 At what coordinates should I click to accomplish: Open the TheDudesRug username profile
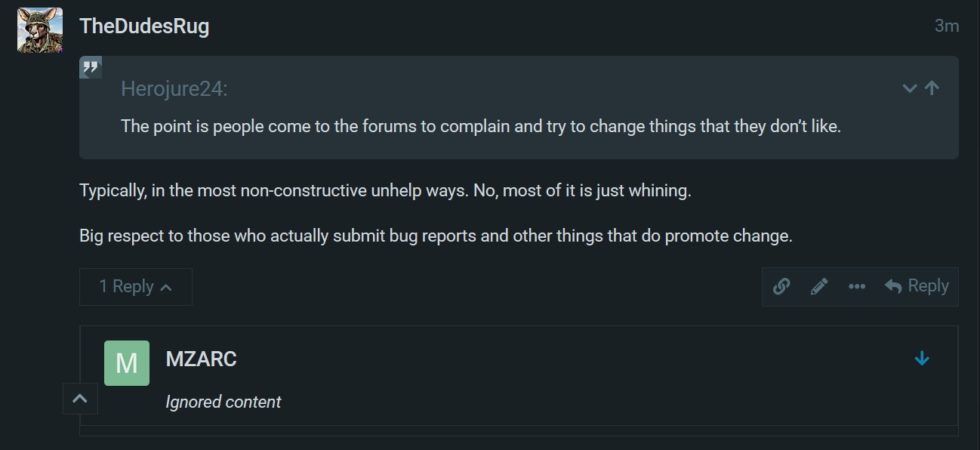point(144,26)
